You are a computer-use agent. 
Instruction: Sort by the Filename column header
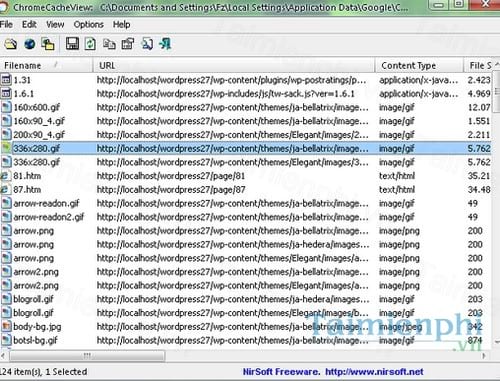[x=47, y=66]
